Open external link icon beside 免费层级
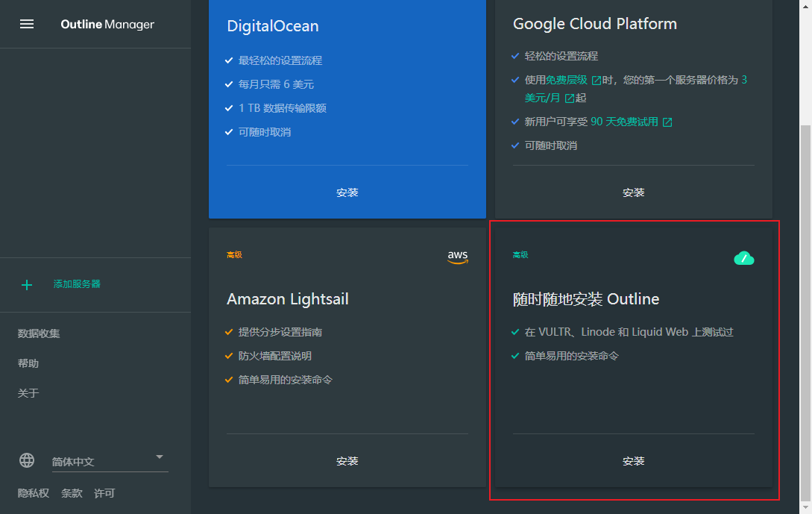 tap(596, 81)
